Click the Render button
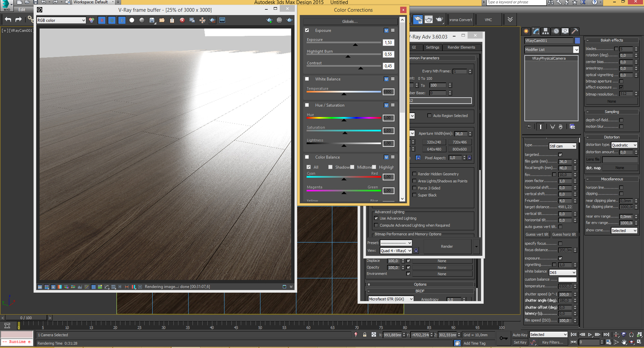 point(447,246)
